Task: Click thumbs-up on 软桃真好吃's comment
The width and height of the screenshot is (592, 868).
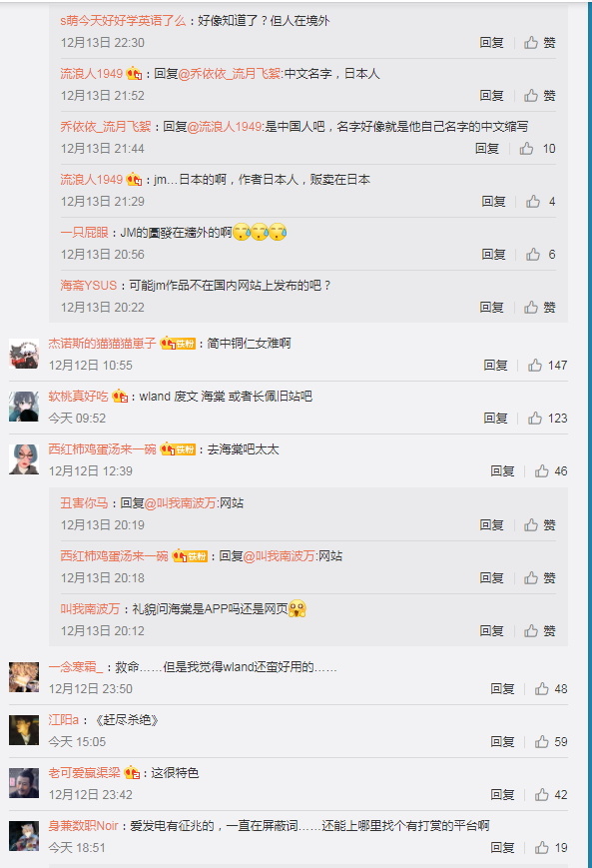Action: 547,418
